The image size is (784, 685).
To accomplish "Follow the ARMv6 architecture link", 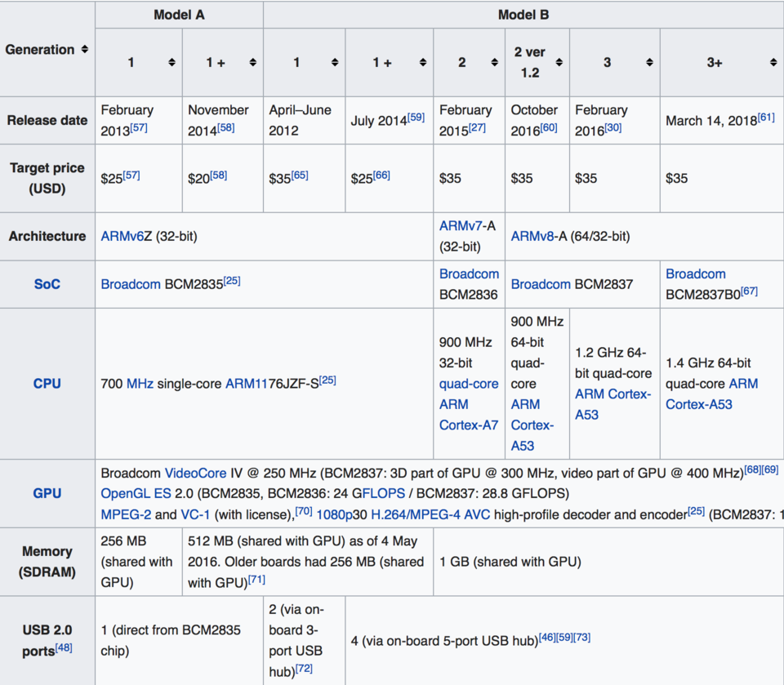I will [x=122, y=236].
